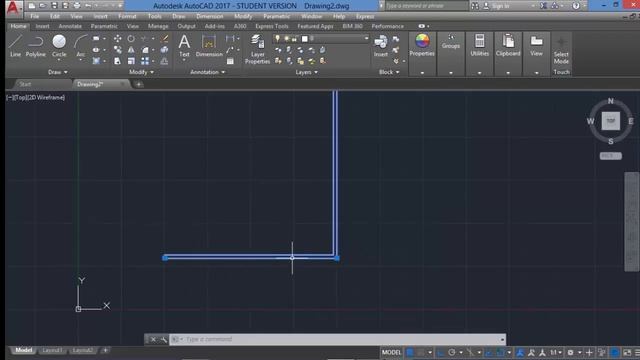
Task: Expand the Layers panel
Action: (307, 72)
